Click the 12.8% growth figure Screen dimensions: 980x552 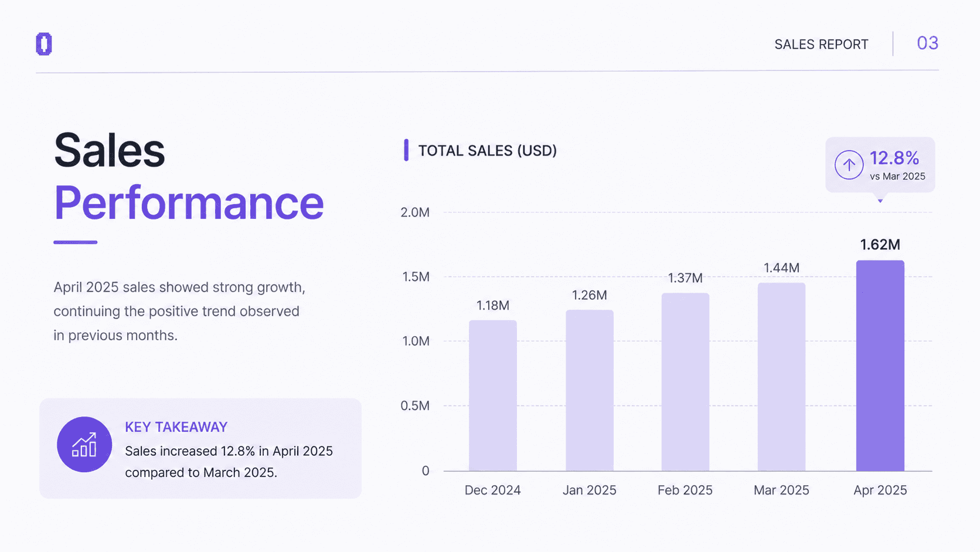point(894,158)
